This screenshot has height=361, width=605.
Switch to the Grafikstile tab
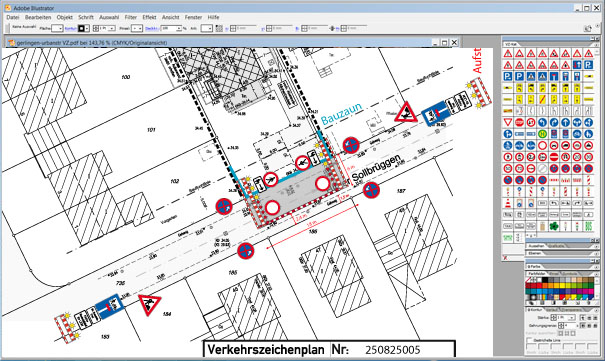coord(556,246)
